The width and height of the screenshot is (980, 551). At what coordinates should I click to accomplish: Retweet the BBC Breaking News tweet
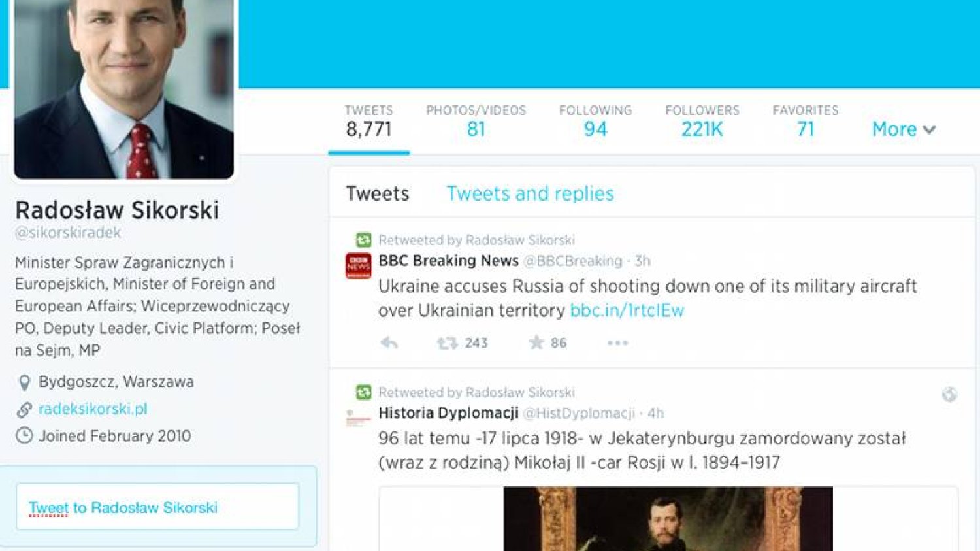(x=448, y=342)
